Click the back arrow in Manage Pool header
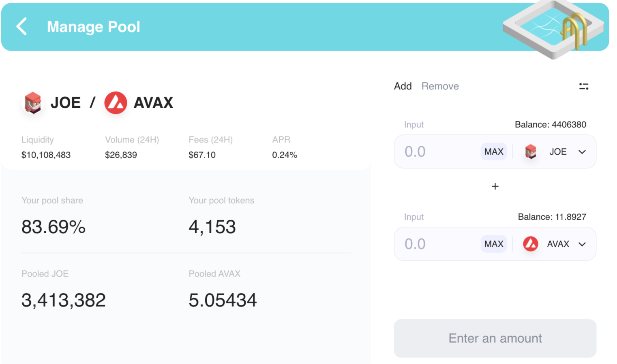Viewport: 617px width, 364px height. pos(22,27)
